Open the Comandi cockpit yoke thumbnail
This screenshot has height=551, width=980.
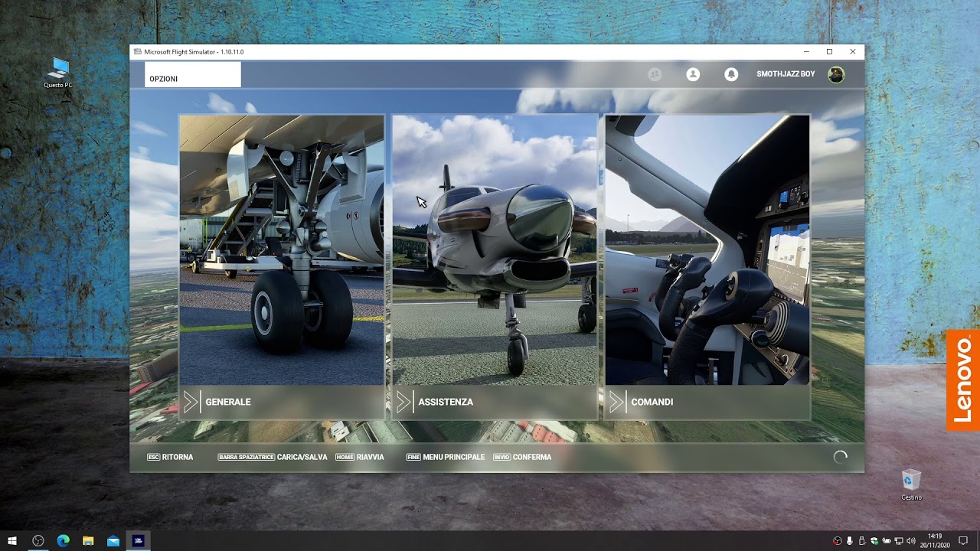tap(707, 250)
